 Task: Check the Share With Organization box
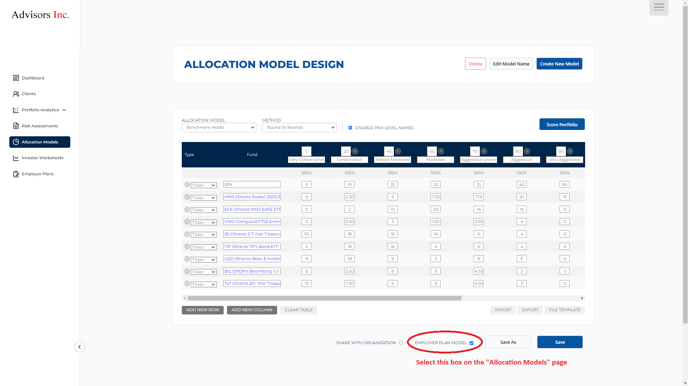click(401, 343)
